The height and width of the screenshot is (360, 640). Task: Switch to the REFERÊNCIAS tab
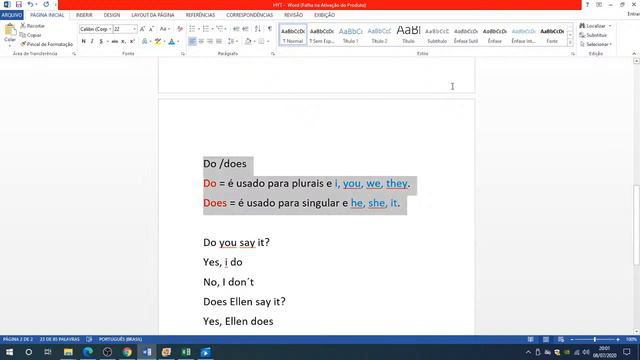(200, 15)
